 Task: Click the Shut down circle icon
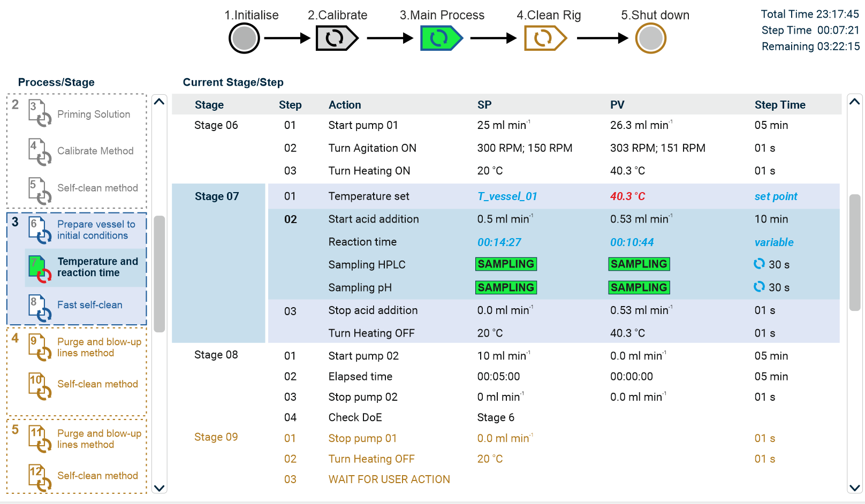point(650,39)
